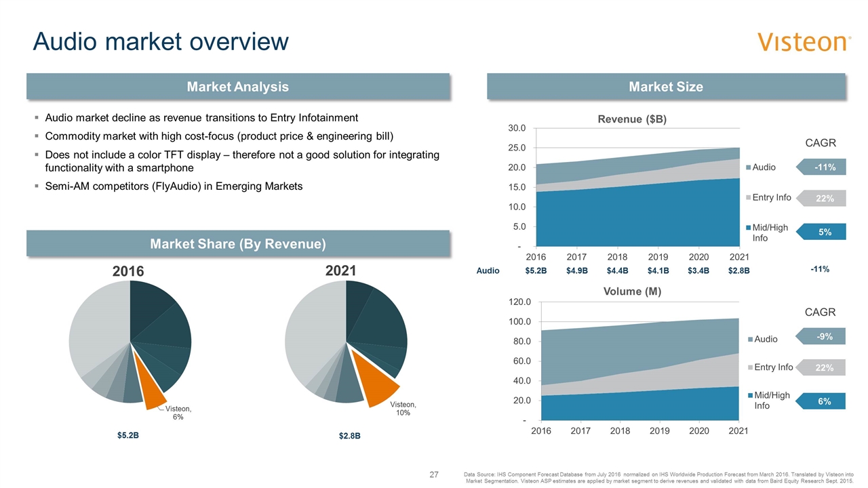
Task: Click '$5.2B' in the Audio revenue row
Action: pyautogui.click(x=536, y=270)
